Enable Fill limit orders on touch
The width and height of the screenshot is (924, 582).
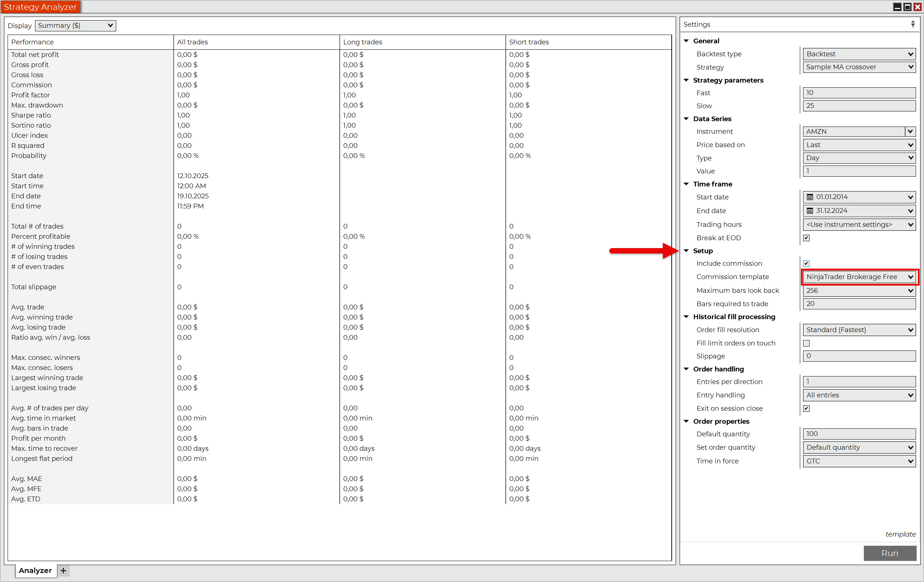tap(806, 343)
